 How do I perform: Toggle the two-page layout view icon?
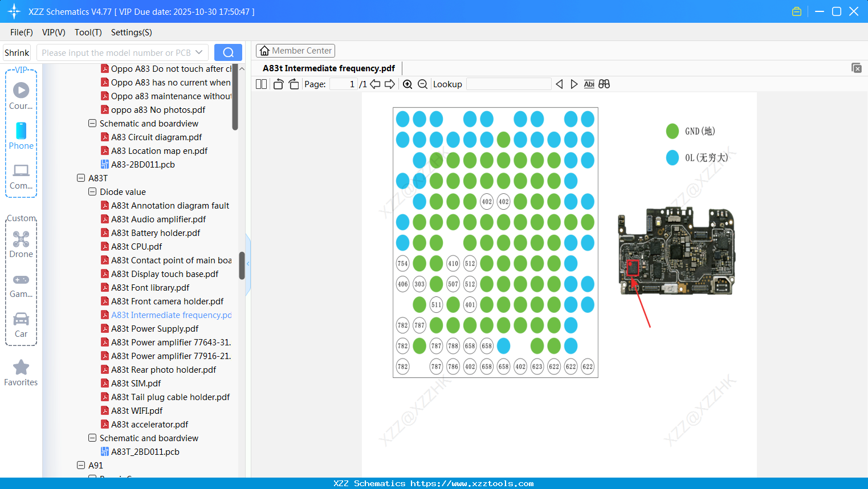point(261,84)
